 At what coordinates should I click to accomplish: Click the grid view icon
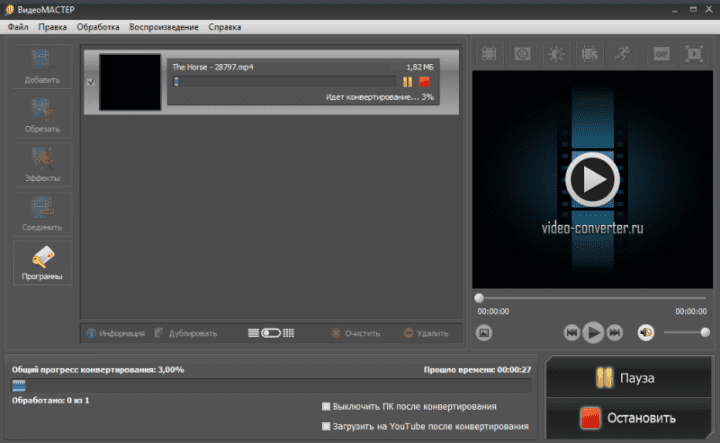pyautogui.click(x=288, y=333)
